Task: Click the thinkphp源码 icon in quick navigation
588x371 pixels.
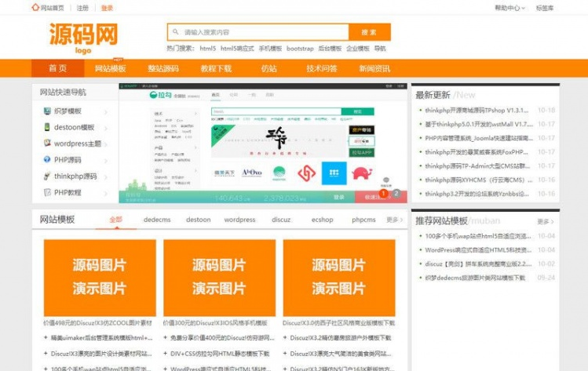Action: coord(47,176)
